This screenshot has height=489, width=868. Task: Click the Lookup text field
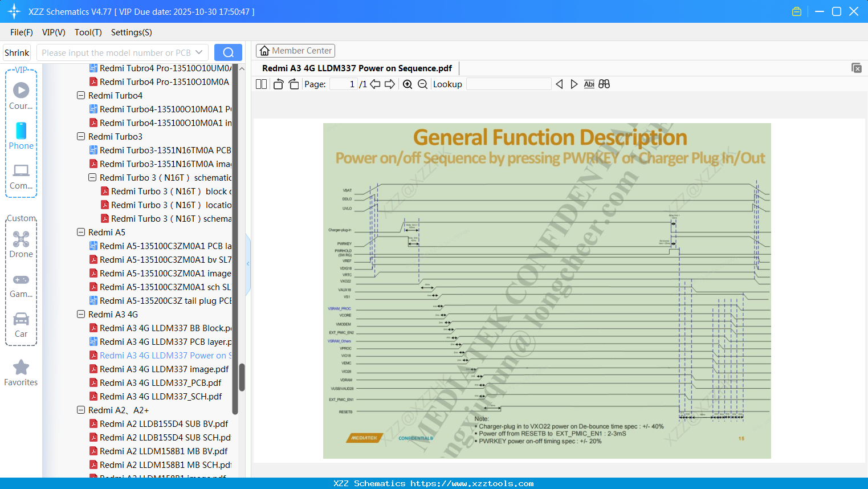click(508, 84)
